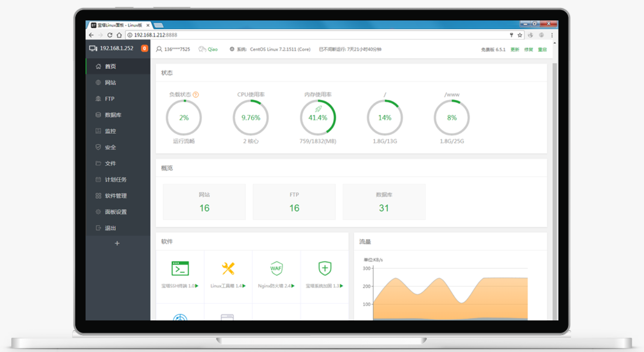Click the 759/1832(MB) memory text

tap(318, 141)
